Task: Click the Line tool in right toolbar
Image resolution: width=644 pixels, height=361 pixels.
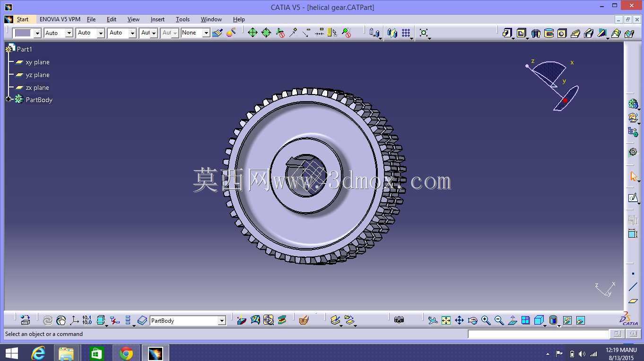Action: (x=633, y=287)
